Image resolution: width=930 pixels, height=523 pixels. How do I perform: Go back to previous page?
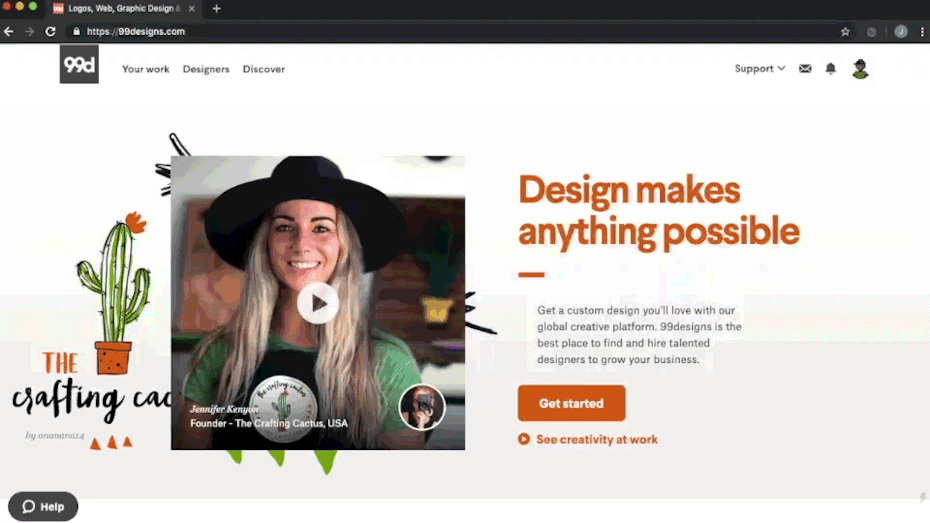pos(9,31)
